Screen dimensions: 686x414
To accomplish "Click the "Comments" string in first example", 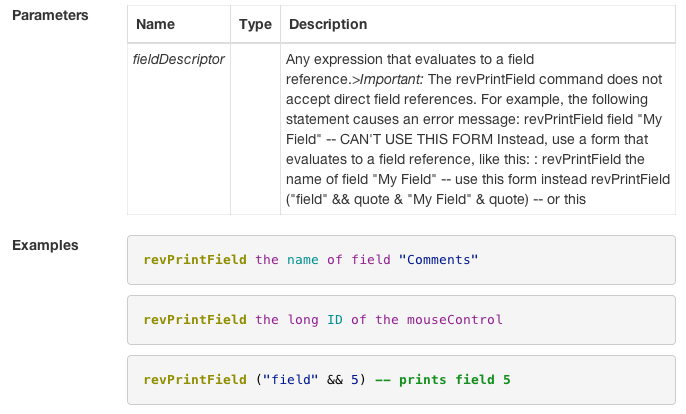I will click(x=438, y=260).
